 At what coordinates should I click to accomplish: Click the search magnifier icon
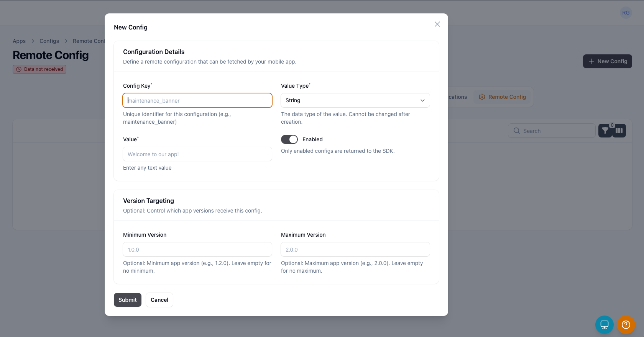click(x=517, y=131)
